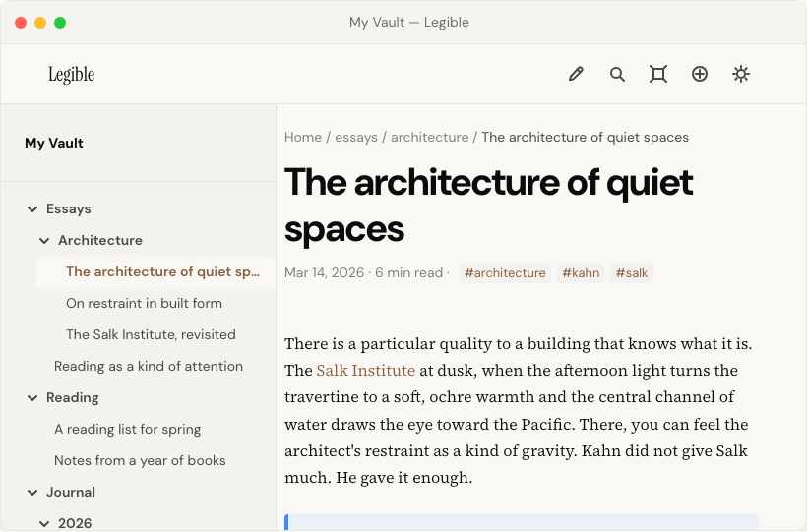The height and width of the screenshot is (532, 807).
Task: Close the window with the red button
Action: pos(21,23)
